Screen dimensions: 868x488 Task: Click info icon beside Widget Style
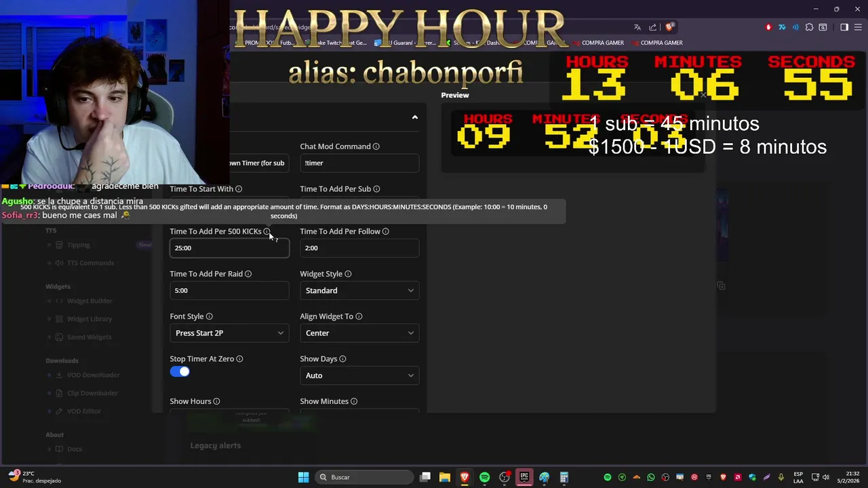pyautogui.click(x=348, y=274)
